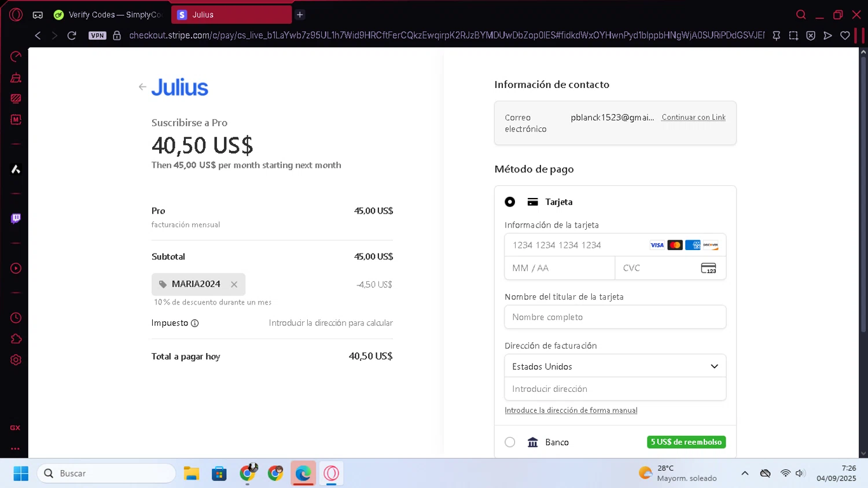Open Extensions cube icon in sidebar
This screenshot has width=868, height=488.
pyautogui.click(x=16, y=339)
